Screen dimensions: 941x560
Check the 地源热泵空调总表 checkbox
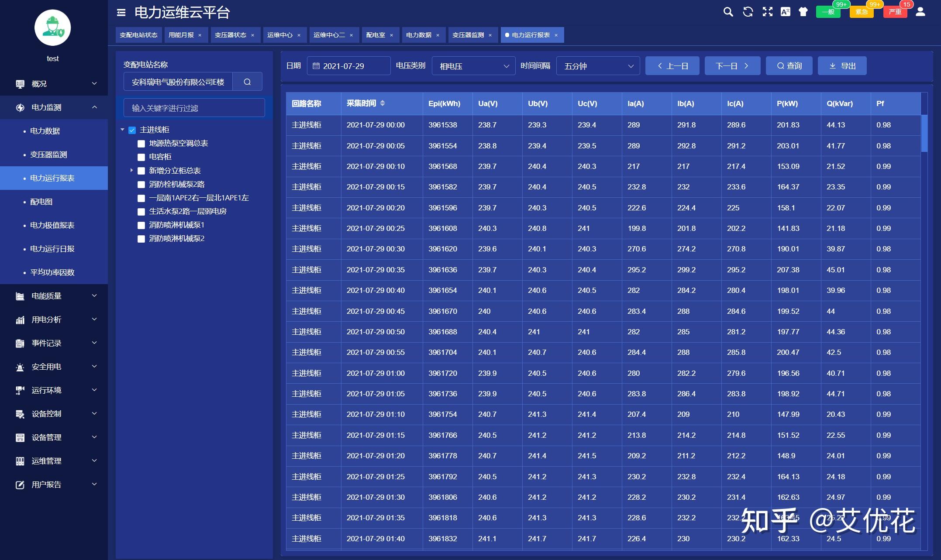point(141,144)
